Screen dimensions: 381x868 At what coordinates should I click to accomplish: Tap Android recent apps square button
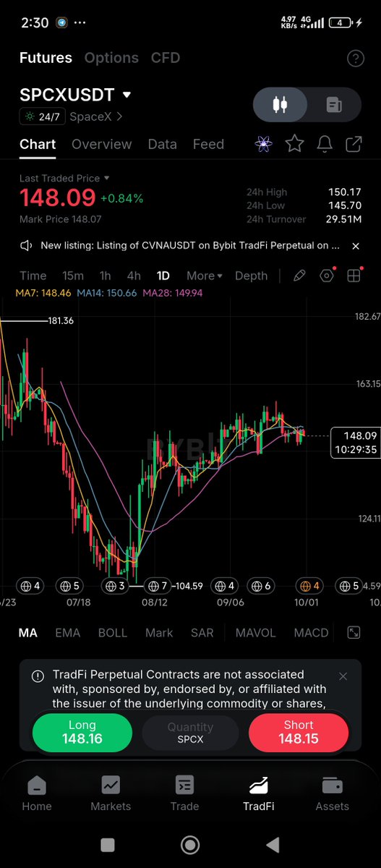[x=108, y=844]
